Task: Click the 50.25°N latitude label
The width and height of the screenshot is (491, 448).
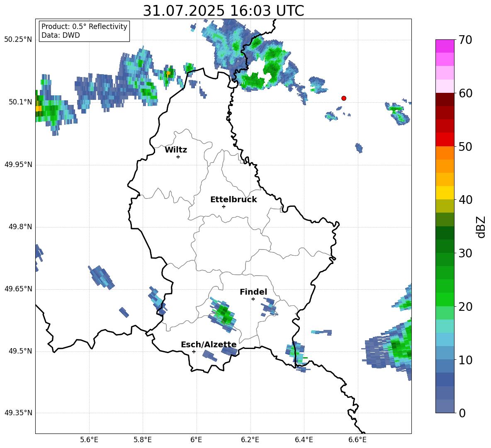Action: click(18, 40)
